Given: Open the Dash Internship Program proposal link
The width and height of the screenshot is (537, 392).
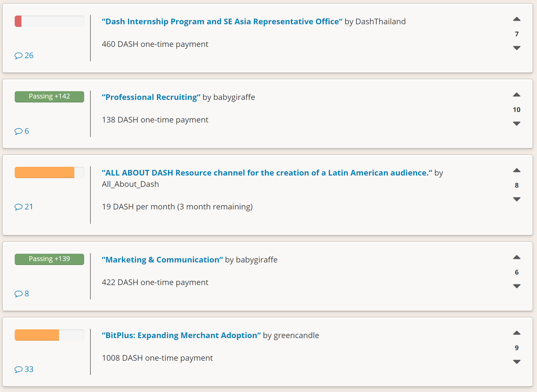Looking at the screenshot, I should (222, 21).
